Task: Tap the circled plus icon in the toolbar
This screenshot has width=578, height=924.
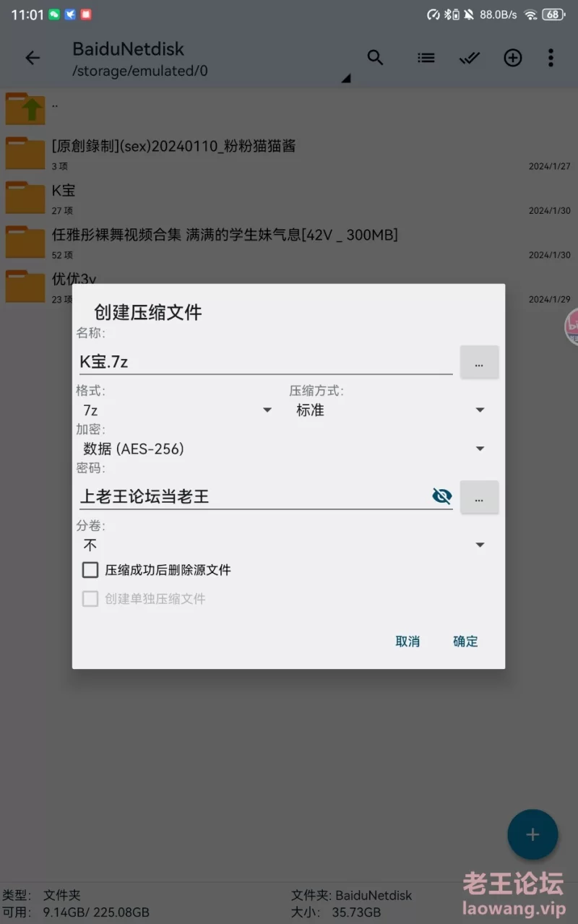Action: (513, 58)
